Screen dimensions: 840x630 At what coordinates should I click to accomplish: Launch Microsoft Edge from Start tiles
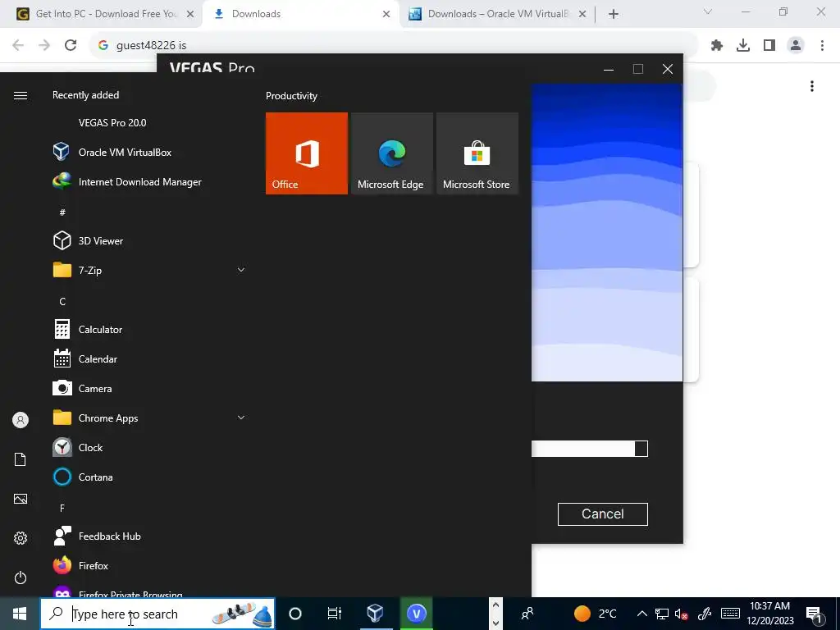[x=391, y=153]
